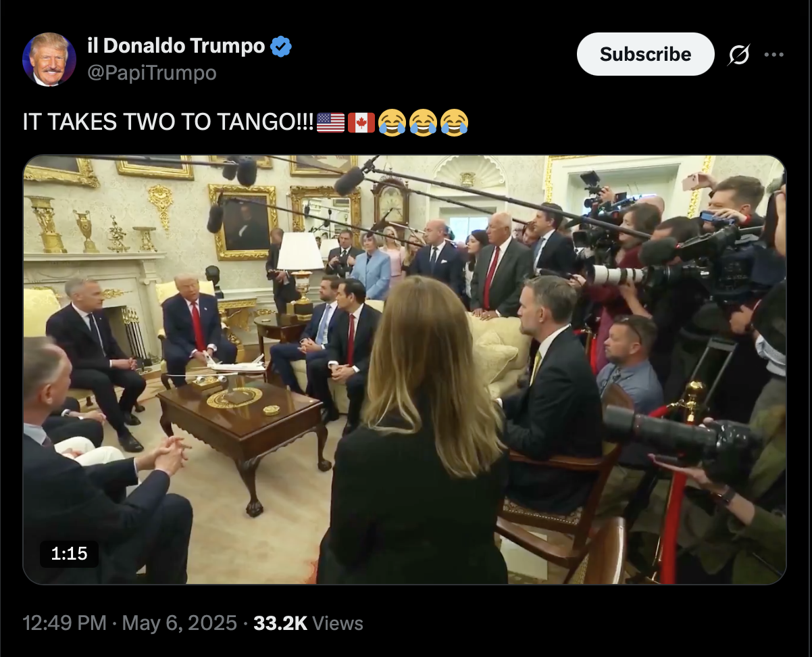Click the first laughing-crying emoji
Image resolution: width=812 pixels, height=657 pixels.
coord(392,122)
